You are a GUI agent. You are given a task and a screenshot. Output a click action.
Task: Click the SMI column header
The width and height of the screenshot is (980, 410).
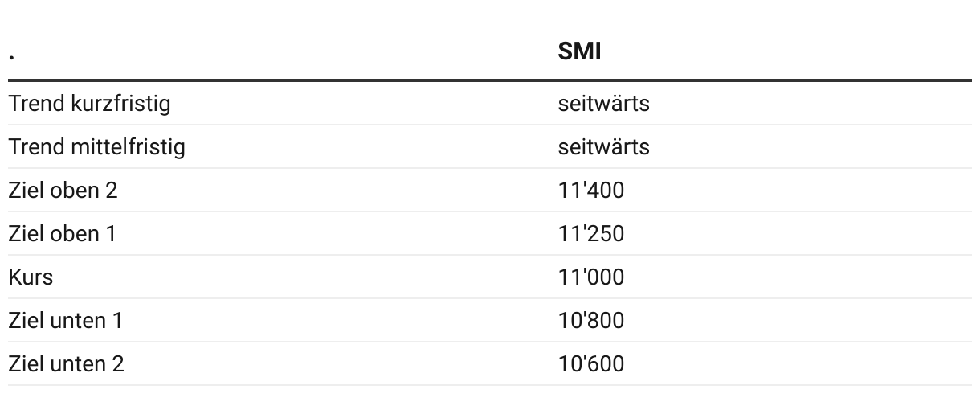click(579, 51)
